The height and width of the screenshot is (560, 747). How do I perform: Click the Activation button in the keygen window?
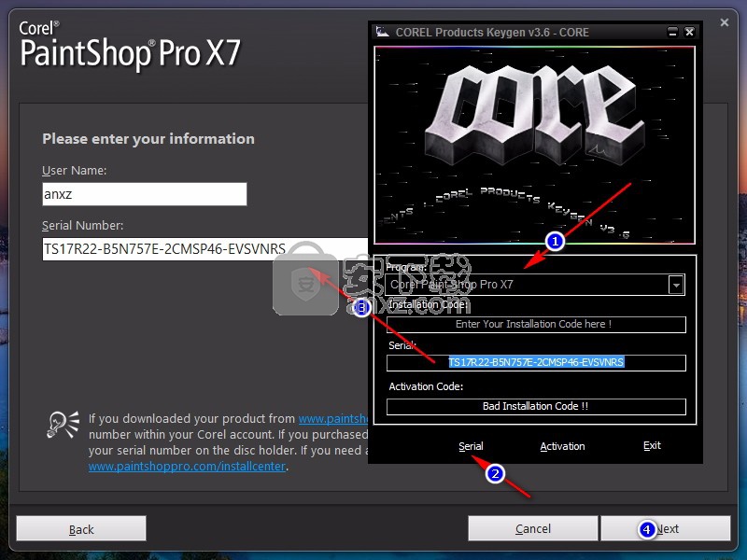tap(562, 446)
